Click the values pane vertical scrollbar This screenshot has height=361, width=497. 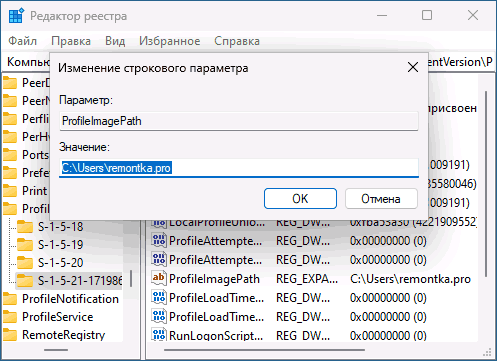point(486,183)
